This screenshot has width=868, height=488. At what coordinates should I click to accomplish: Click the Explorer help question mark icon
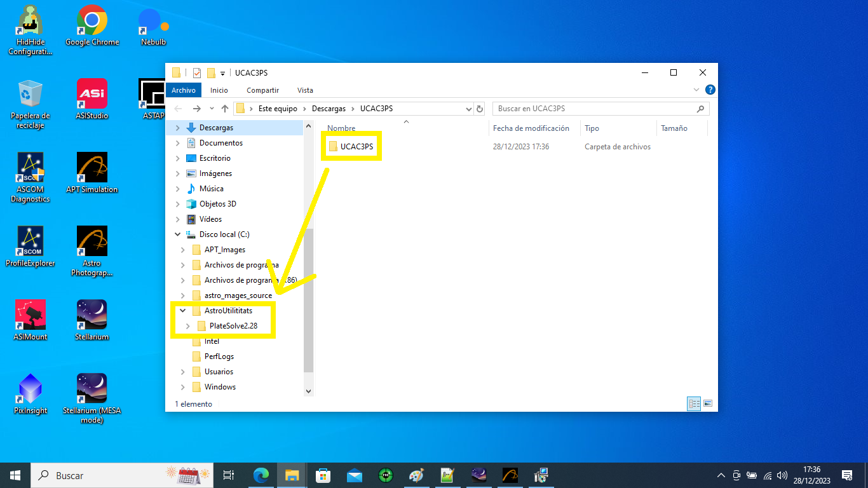coord(710,90)
